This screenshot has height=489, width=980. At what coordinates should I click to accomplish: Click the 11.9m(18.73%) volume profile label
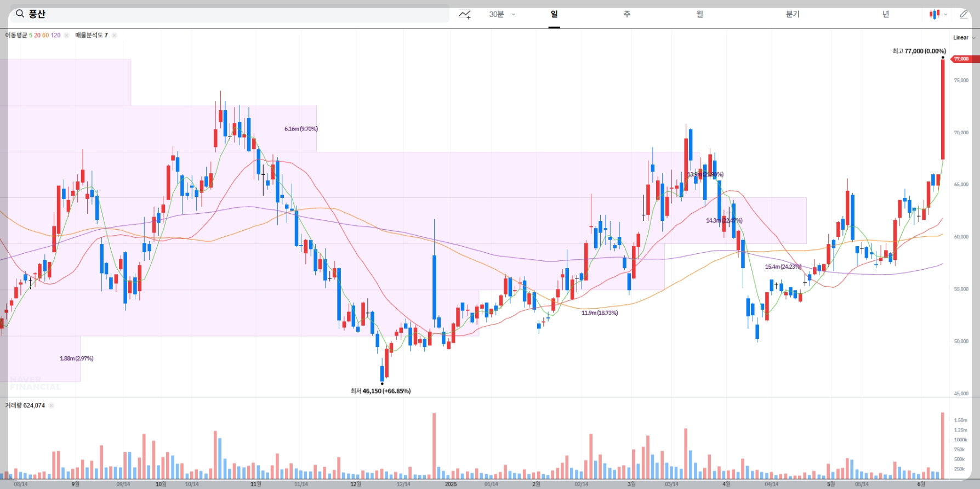(600, 313)
